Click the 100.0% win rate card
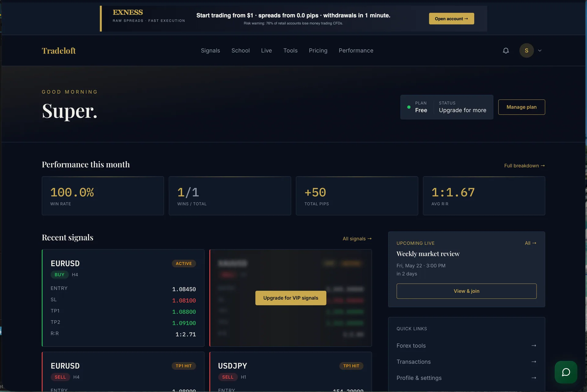Viewport: 587px width, 392px height. [103, 196]
